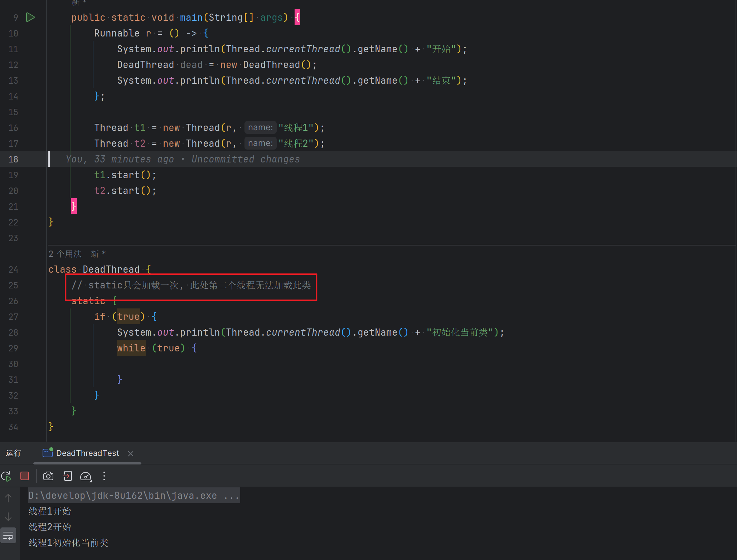The image size is (737, 560).
Task: Rerun DeadThreadTest with the rerun icon
Action: click(x=6, y=476)
